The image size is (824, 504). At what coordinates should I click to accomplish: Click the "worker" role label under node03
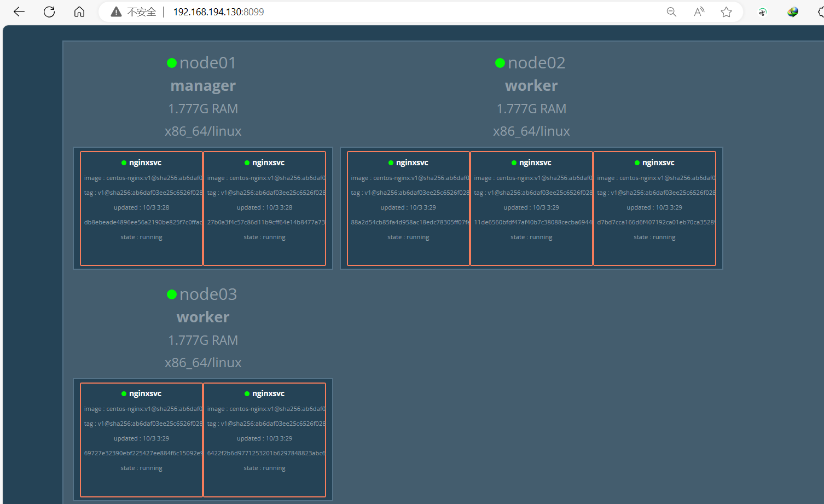pos(203,317)
